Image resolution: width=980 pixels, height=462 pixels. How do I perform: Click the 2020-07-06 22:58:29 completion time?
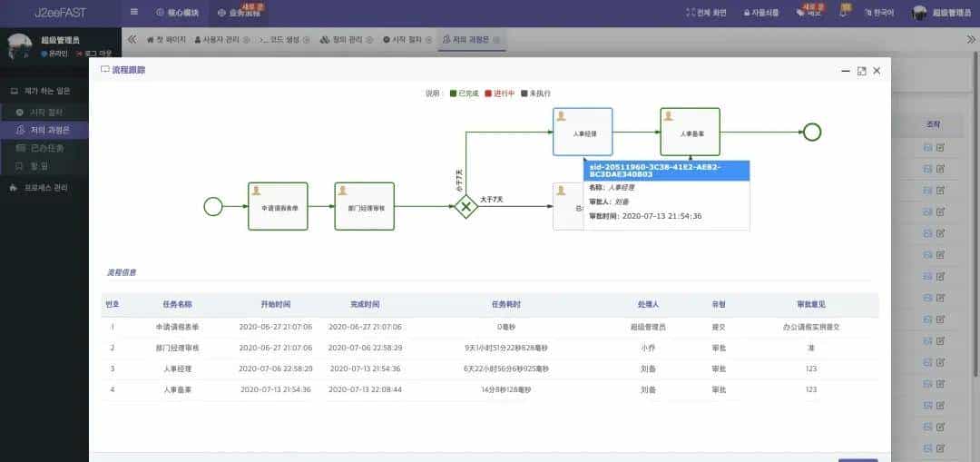[365, 348]
